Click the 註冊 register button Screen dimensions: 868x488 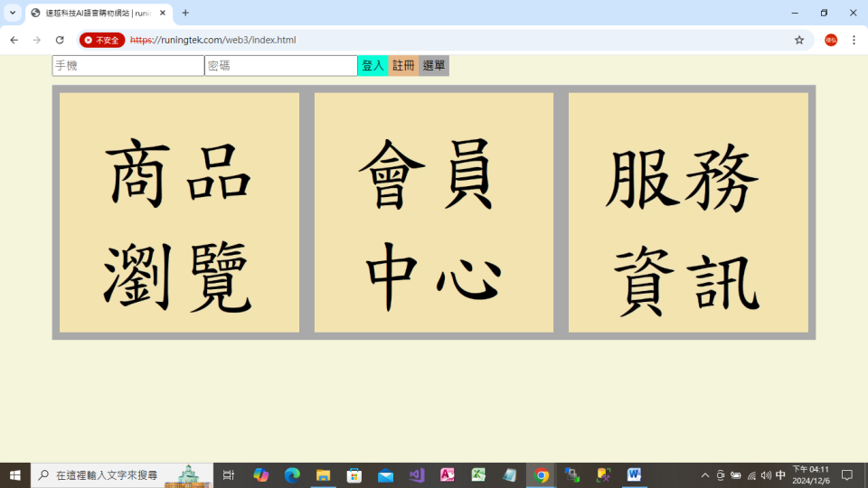pyautogui.click(x=403, y=66)
